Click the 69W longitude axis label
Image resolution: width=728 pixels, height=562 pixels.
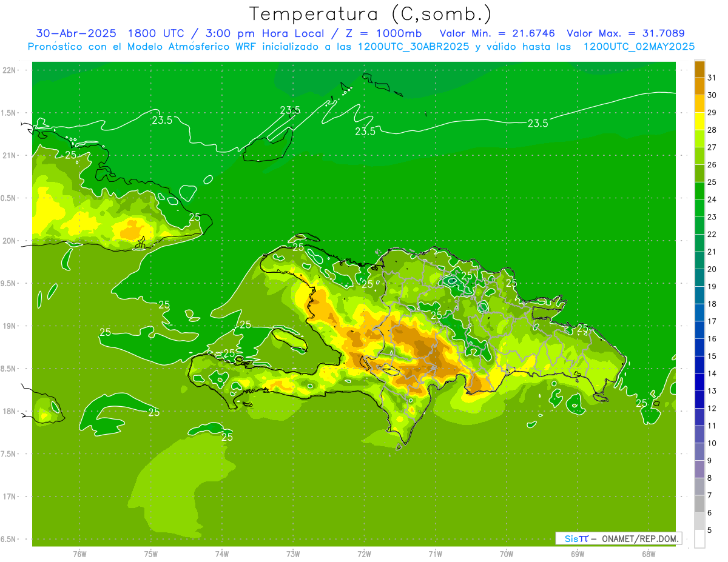coord(578,554)
